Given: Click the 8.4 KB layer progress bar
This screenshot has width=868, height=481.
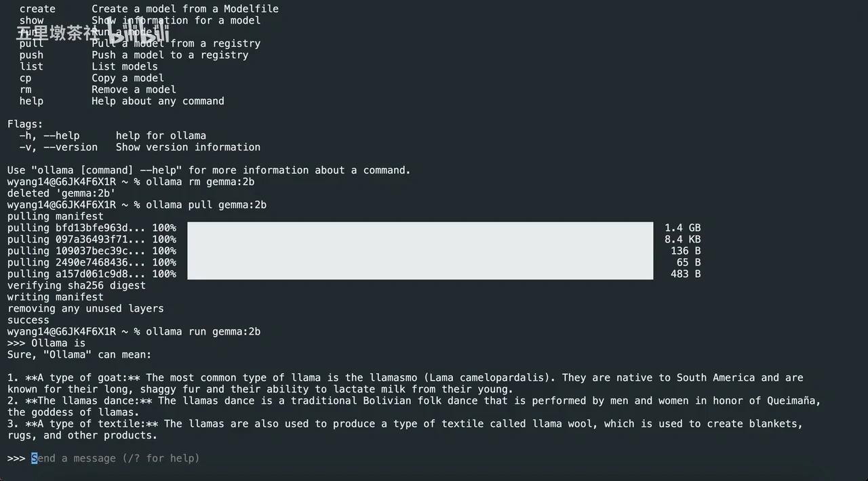Looking at the screenshot, I should [420, 239].
